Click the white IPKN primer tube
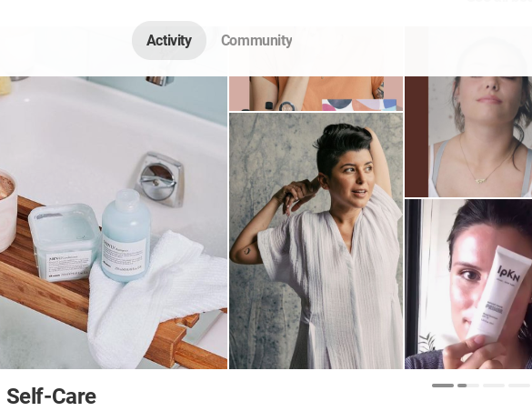Screen dimensions: 532x411 pos(498,293)
